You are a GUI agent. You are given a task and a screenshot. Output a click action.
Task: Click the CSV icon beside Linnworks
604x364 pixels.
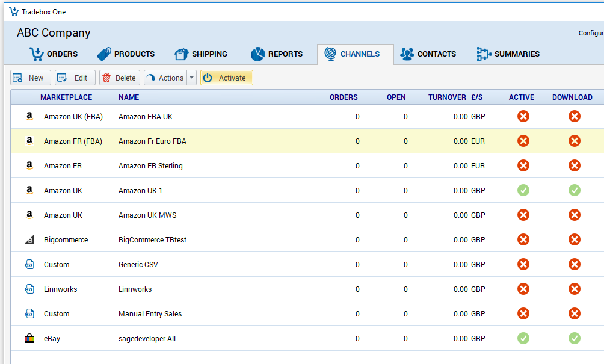pyautogui.click(x=29, y=289)
